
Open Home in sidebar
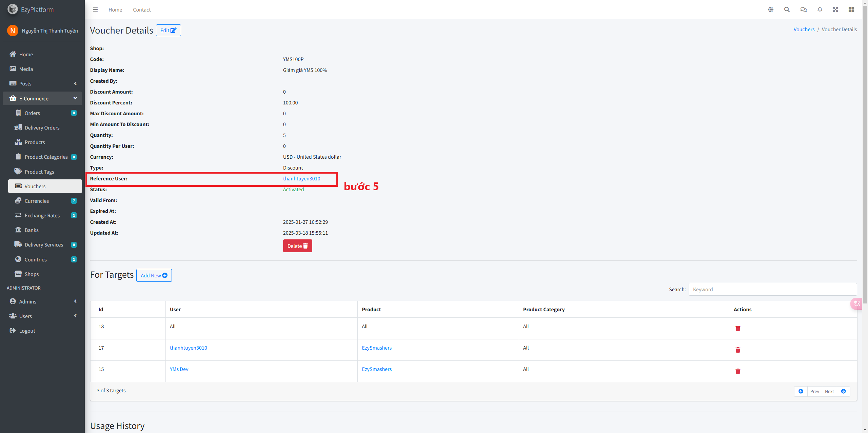click(42, 54)
